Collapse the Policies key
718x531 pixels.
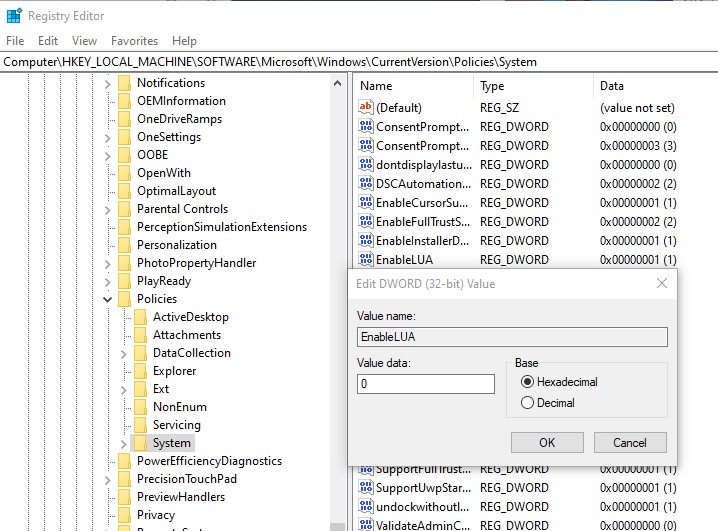click(107, 299)
